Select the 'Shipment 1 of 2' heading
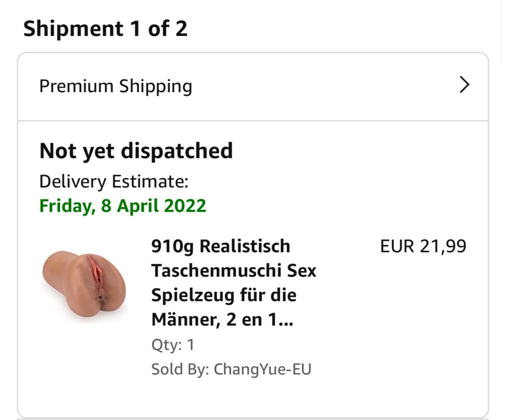506x420 pixels. point(105,29)
